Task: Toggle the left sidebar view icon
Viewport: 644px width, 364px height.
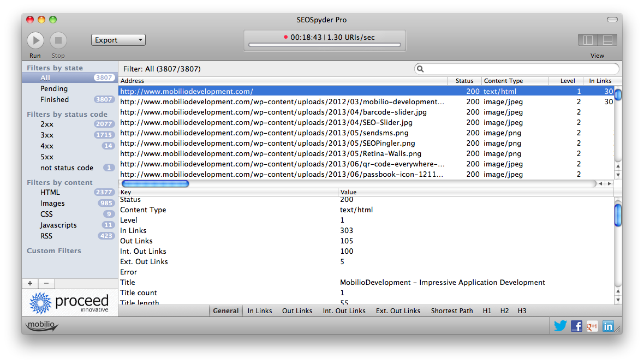Action: pyautogui.click(x=588, y=40)
